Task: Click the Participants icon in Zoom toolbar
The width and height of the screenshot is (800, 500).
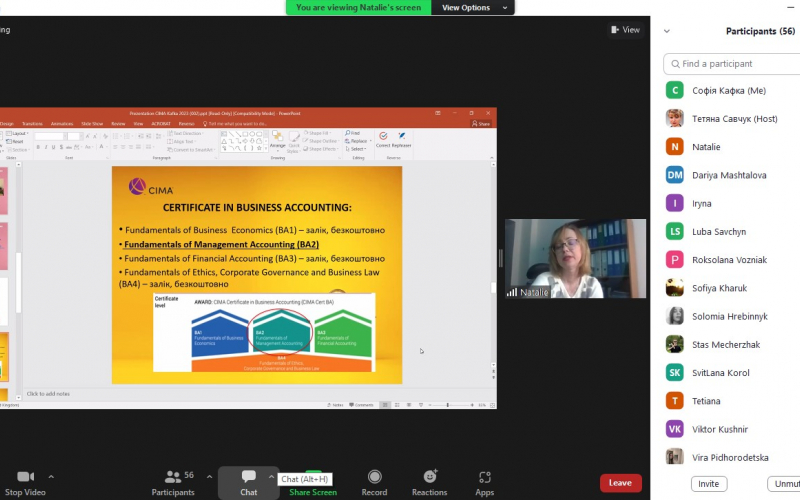Action: click(x=172, y=477)
